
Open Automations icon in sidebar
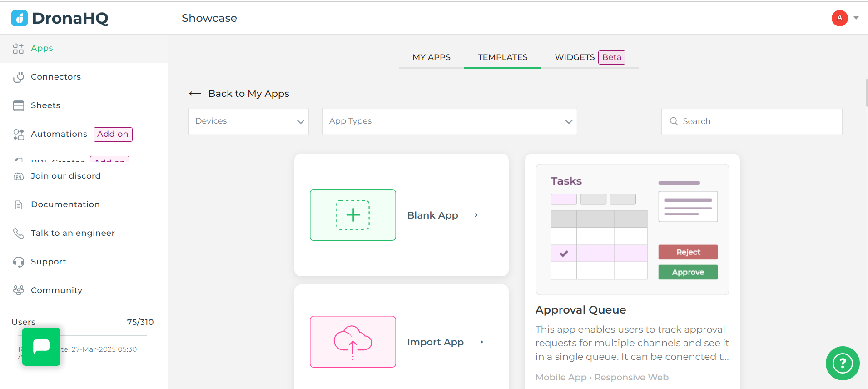tap(19, 135)
